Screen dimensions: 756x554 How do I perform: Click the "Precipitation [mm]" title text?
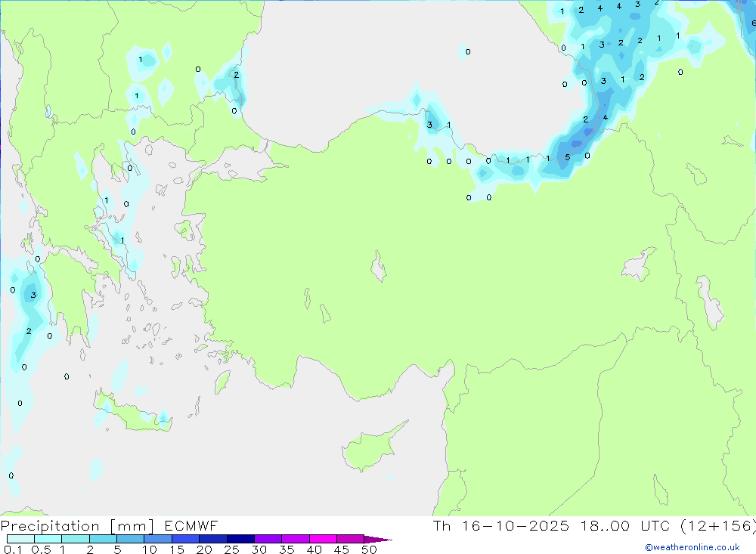(77, 526)
